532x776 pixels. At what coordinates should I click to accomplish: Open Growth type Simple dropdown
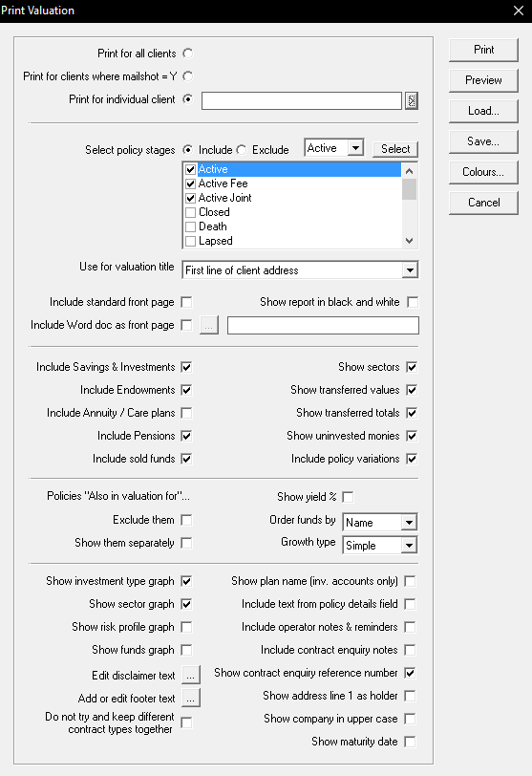tap(409, 546)
